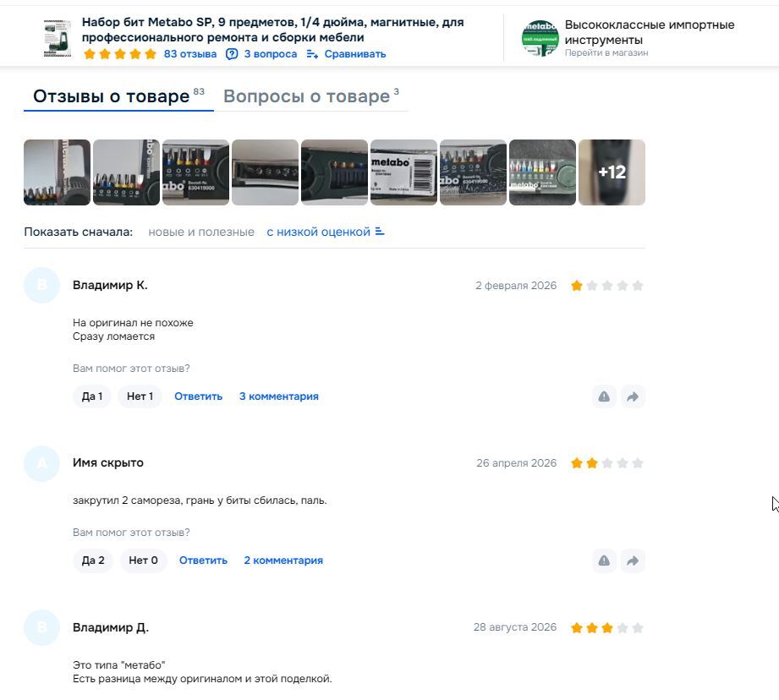
Task: Report Имя скрыто review with warning icon
Action: pos(604,561)
